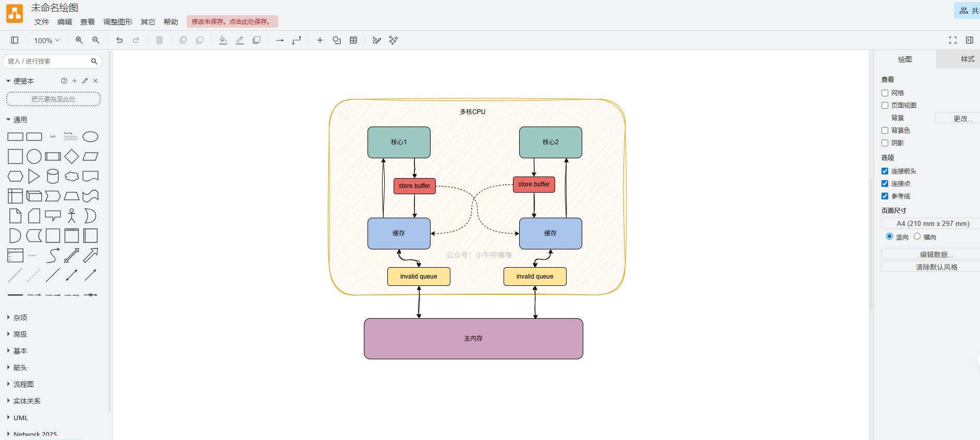Open the 调整图形 menu

(118, 22)
